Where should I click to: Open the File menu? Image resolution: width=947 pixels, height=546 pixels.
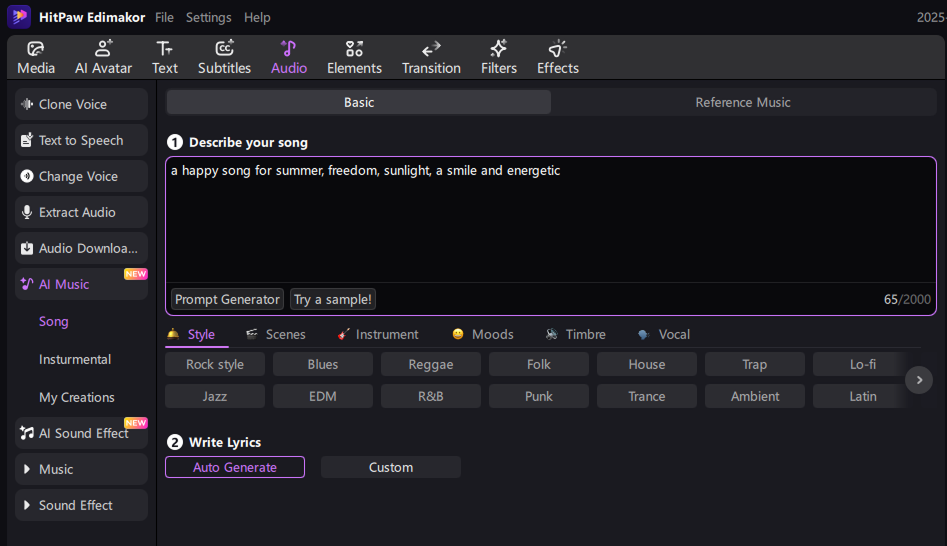pyautogui.click(x=164, y=18)
